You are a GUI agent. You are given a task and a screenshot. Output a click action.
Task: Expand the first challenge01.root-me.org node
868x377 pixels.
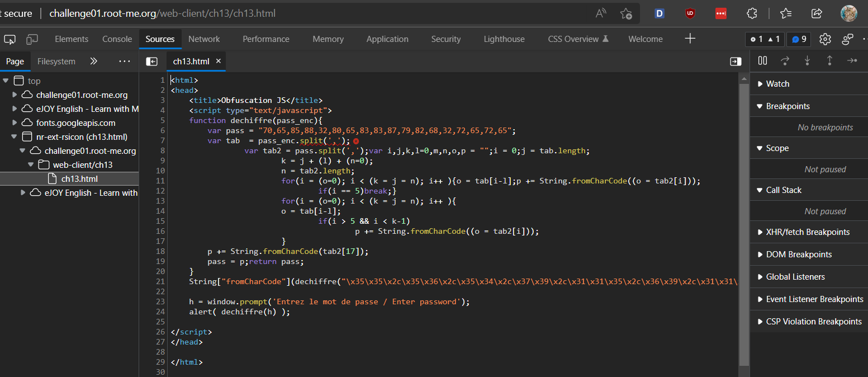[15, 95]
